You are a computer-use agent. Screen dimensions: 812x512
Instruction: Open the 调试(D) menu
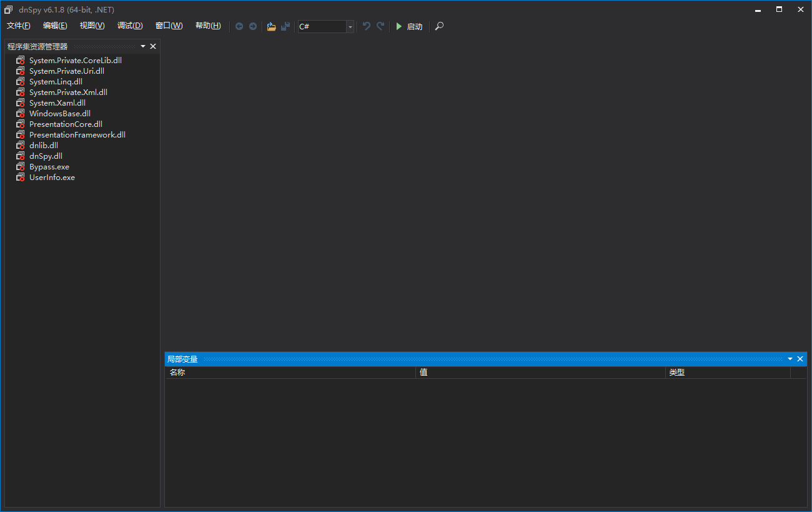130,26
